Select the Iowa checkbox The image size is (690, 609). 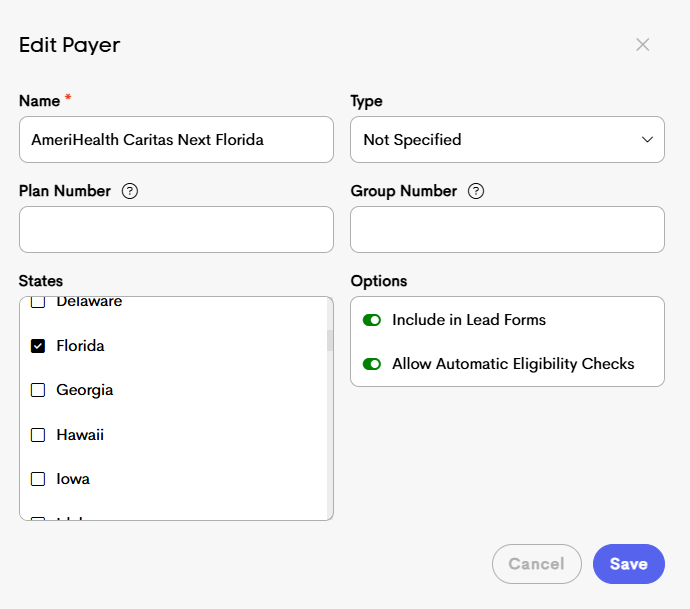click(38, 479)
